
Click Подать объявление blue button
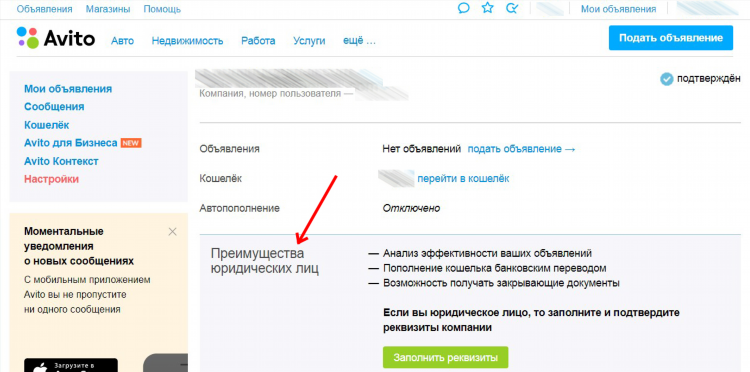click(671, 38)
